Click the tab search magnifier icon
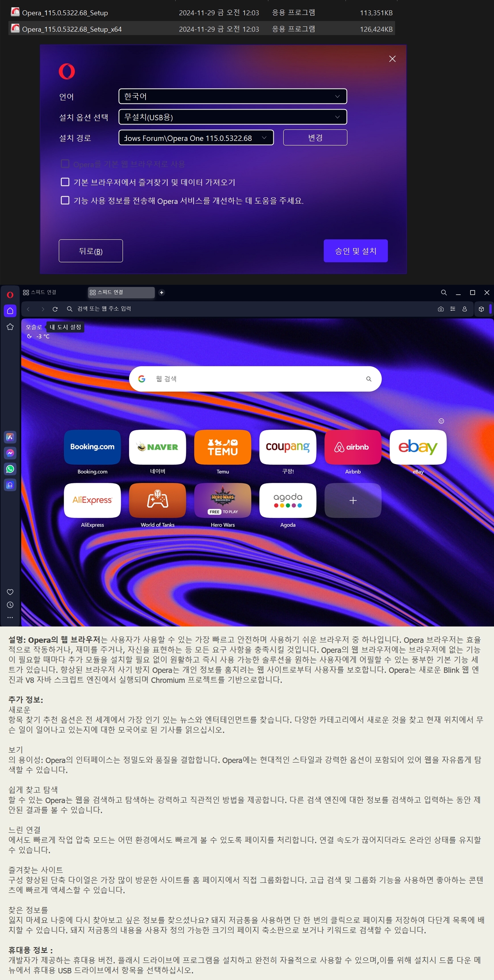 pyautogui.click(x=444, y=292)
